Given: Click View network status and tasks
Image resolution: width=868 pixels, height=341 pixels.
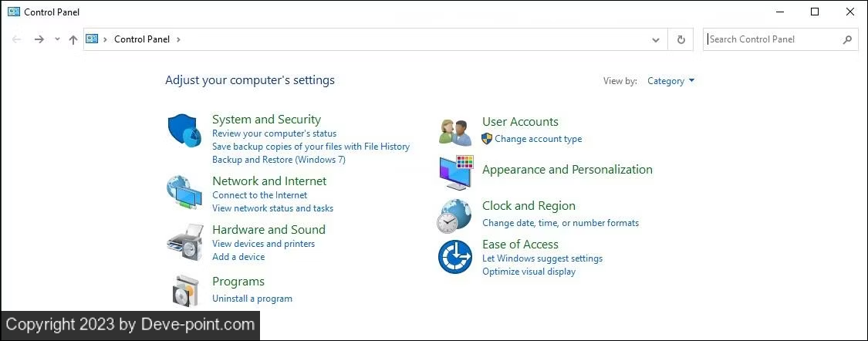Looking at the screenshot, I should click(273, 208).
